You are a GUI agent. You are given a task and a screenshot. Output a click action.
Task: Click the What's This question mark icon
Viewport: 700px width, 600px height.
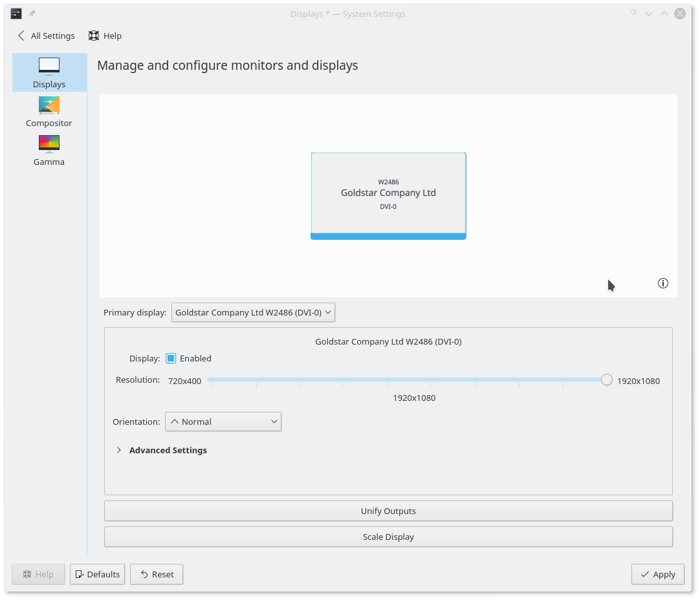pyautogui.click(x=633, y=14)
